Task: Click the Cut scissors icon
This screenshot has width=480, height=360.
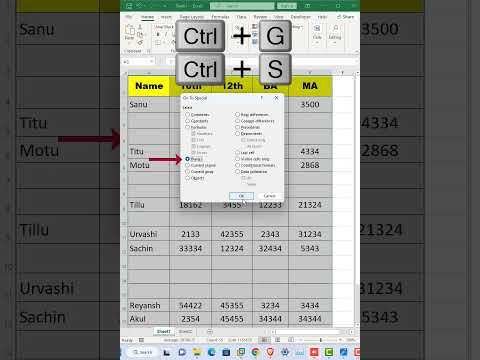Action: pos(140,27)
